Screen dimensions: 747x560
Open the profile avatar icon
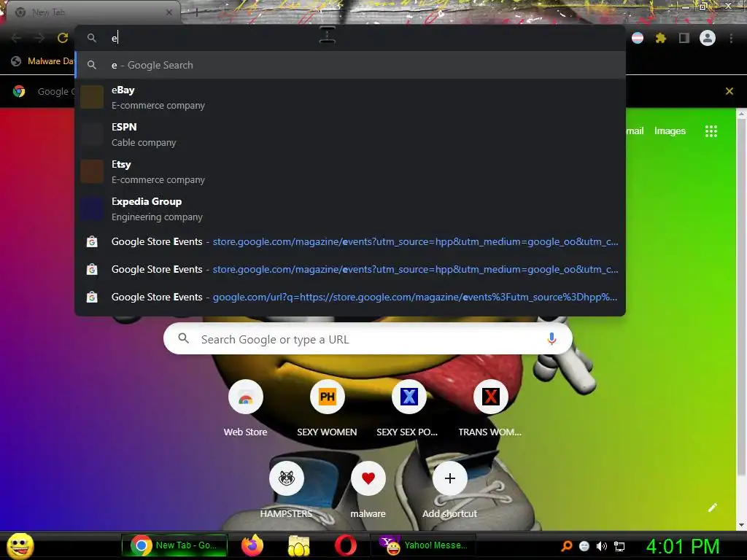708,38
